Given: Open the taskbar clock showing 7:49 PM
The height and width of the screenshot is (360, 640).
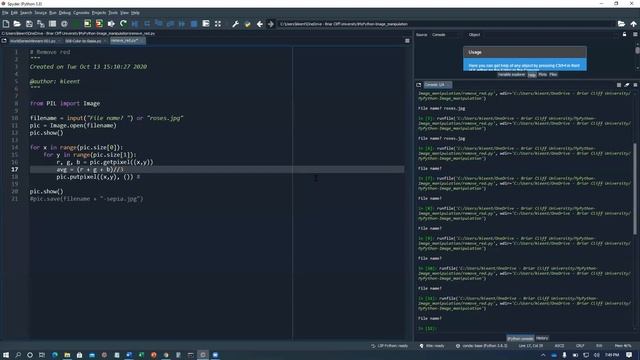Looking at the screenshot, I should pos(612,355).
